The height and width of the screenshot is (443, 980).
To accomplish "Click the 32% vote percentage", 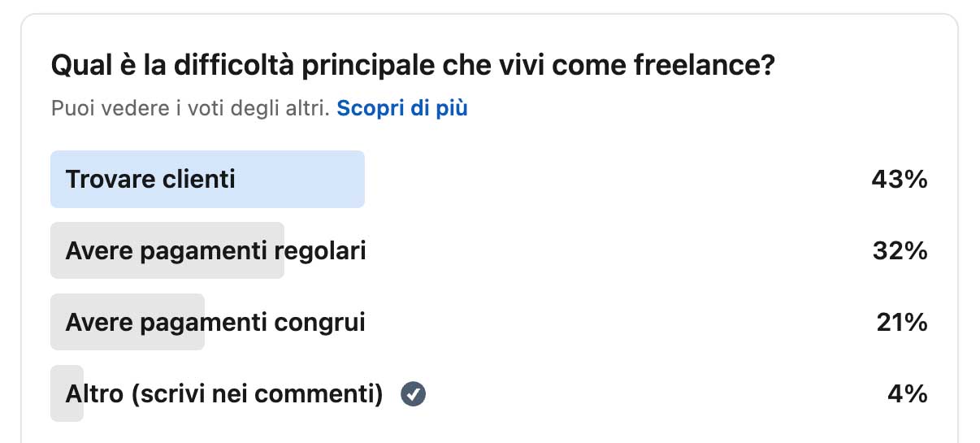I will tap(899, 251).
